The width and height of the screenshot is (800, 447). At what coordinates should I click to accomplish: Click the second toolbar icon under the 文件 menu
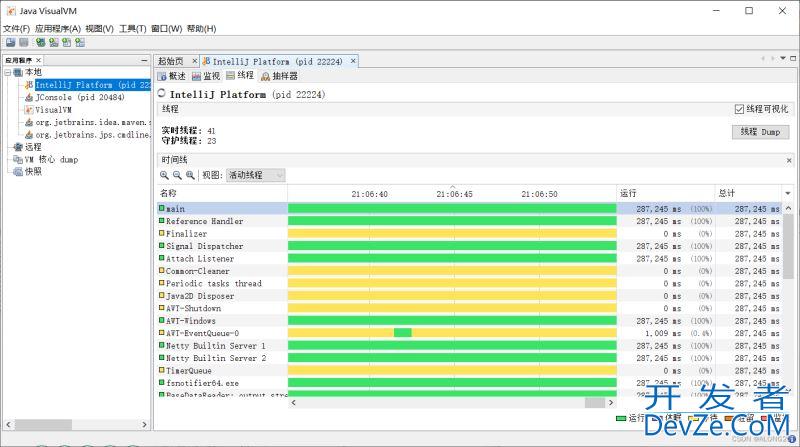click(x=23, y=42)
